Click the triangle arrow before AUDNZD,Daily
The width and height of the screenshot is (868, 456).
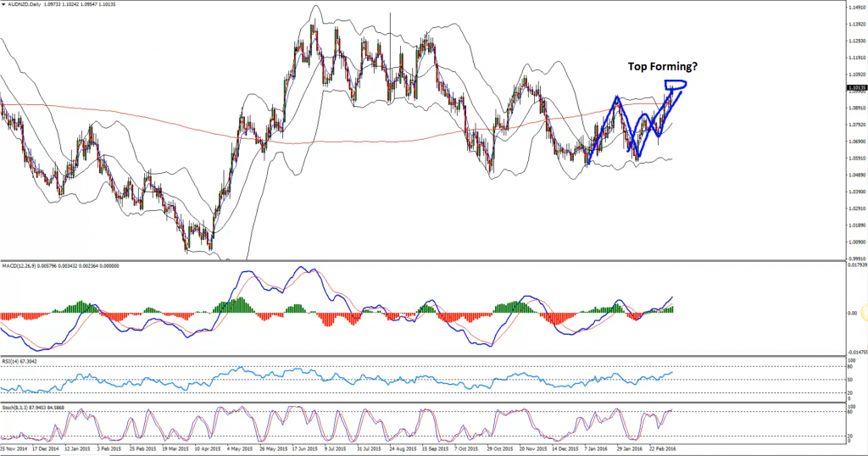pos(3,4)
